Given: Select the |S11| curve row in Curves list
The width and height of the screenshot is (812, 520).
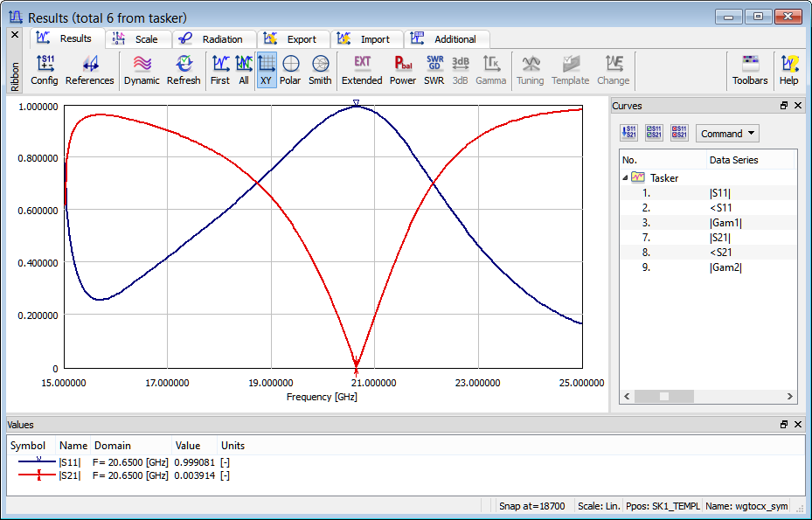Looking at the screenshot, I should coord(708,193).
